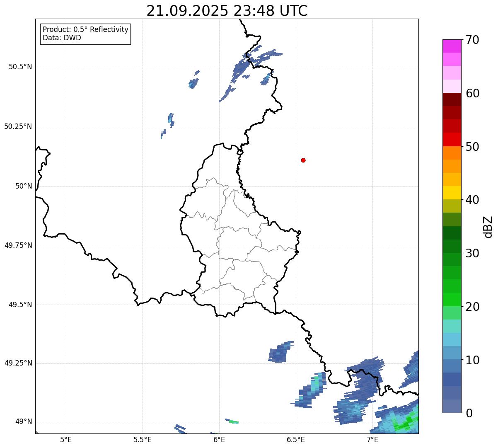Click the 'Product: 0.5° Reflectivity' label

85,30
